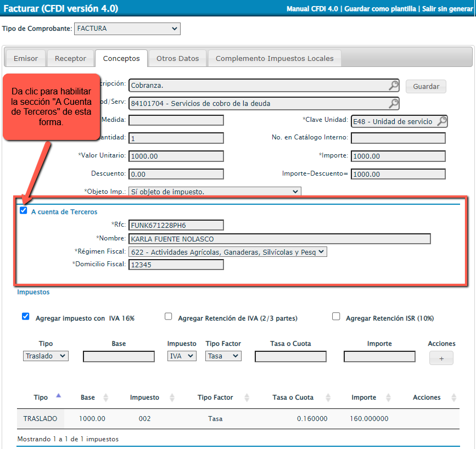Click the Descripción field with Cobranza

click(264, 85)
